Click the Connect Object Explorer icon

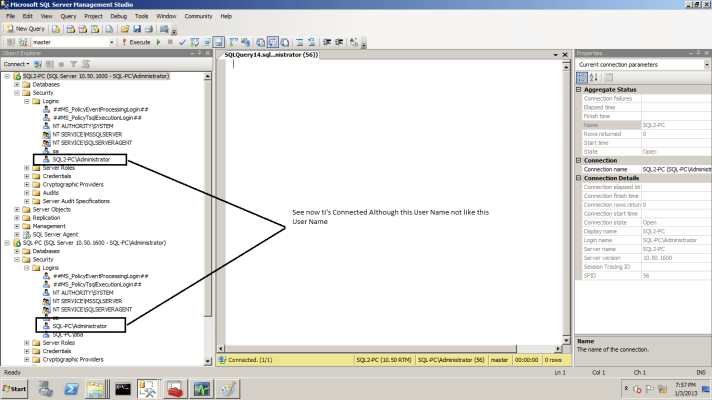[x=38, y=64]
